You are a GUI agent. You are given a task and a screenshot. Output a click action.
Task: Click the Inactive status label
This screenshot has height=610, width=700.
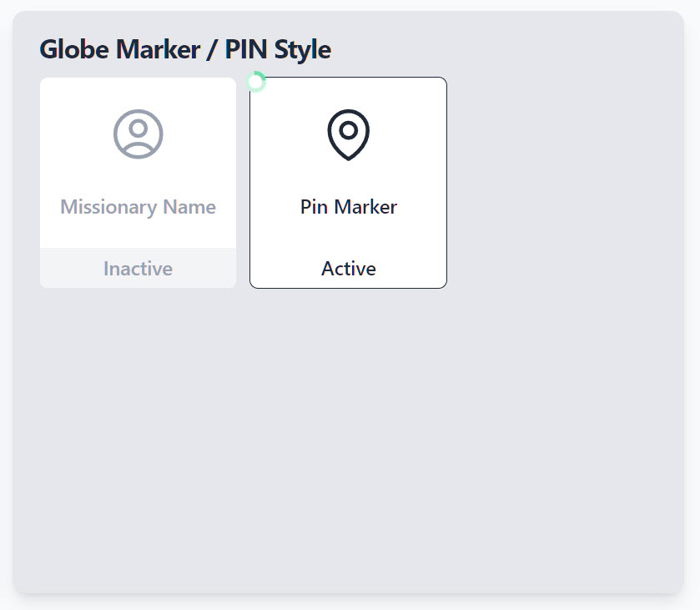pos(138,269)
